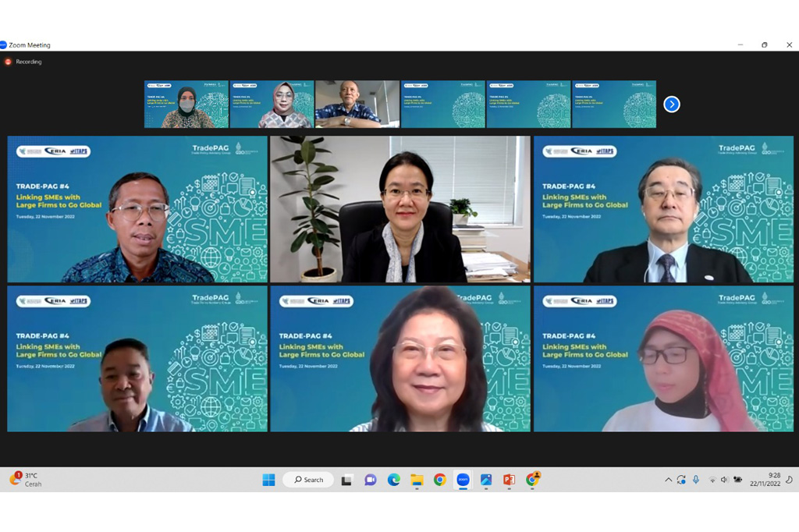This screenshot has width=799, height=532.
Task: Close the Zoom Meeting window
Action: 790,44
